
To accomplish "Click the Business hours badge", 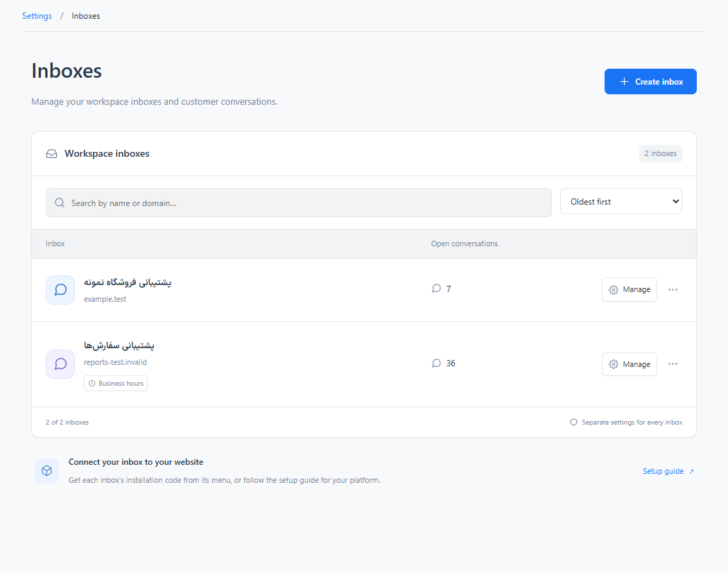I will tap(116, 384).
